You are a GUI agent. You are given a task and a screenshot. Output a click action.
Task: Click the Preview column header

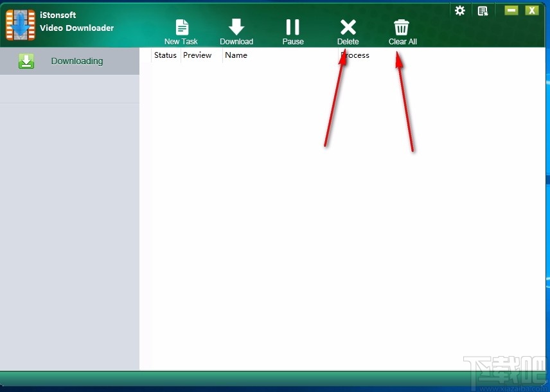[197, 55]
